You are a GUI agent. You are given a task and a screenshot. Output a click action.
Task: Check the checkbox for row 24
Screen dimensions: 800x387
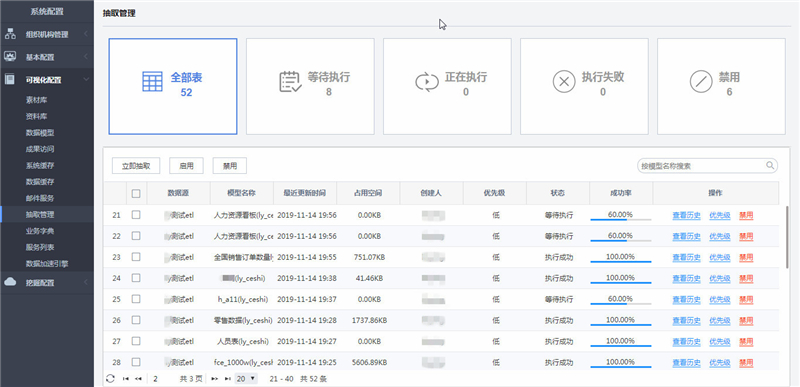[x=136, y=278]
